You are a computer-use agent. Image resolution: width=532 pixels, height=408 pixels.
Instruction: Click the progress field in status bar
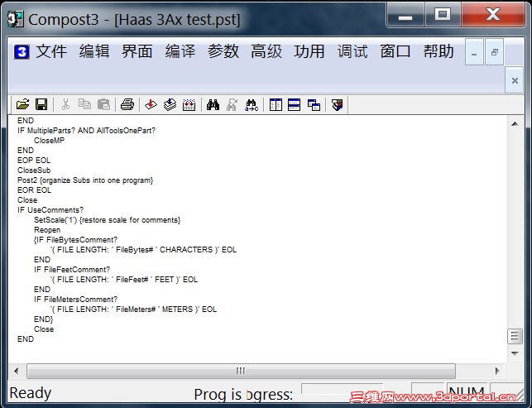[x=342, y=389]
